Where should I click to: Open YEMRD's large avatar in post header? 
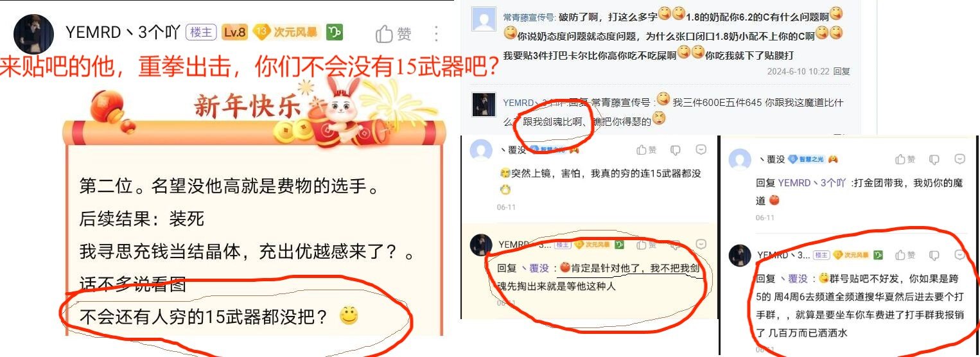[33, 33]
